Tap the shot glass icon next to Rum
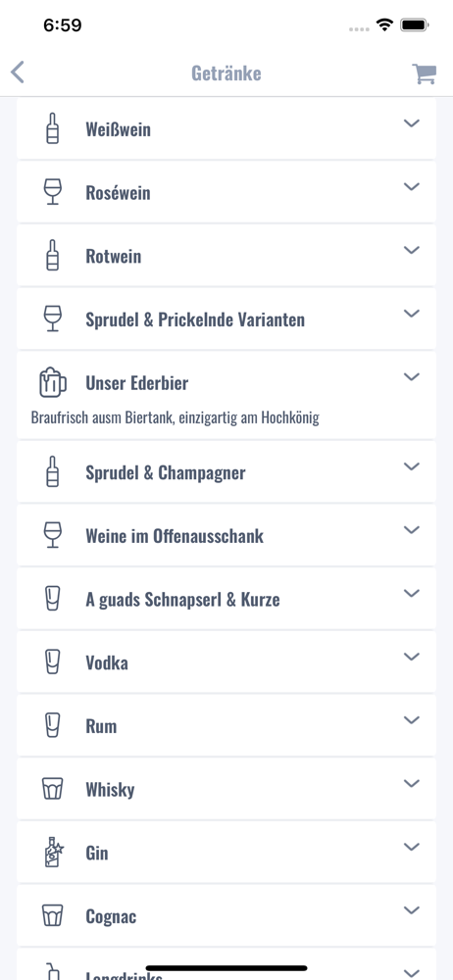Screen dimensions: 453x980 53,725
